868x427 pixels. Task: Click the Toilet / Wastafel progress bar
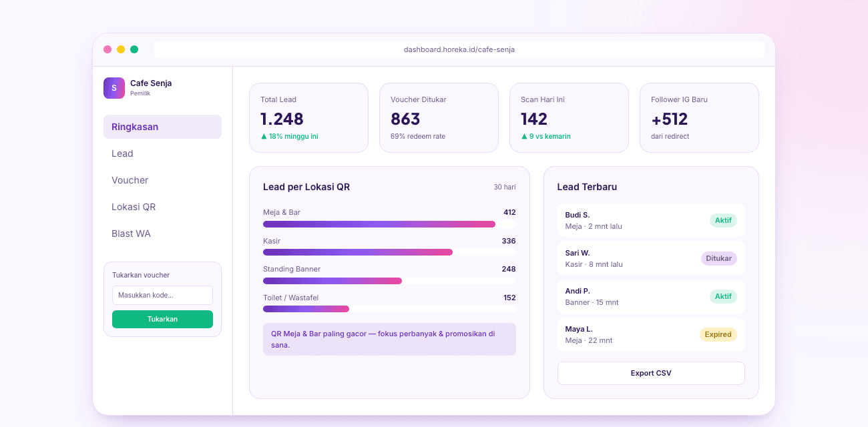click(x=389, y=309)
